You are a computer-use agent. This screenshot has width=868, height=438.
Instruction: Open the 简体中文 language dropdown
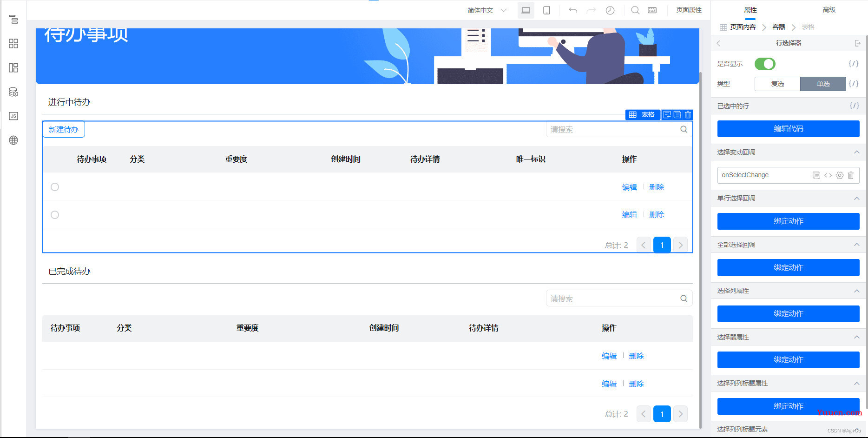pyautogui.click(x=487, y=10)
